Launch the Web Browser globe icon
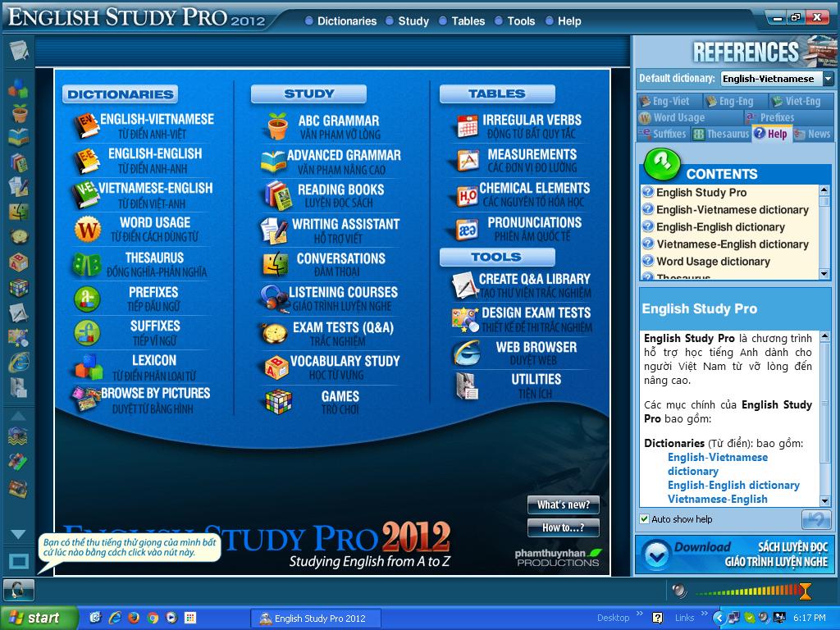This screenshot has width=840, height=630. click(466, 353)
